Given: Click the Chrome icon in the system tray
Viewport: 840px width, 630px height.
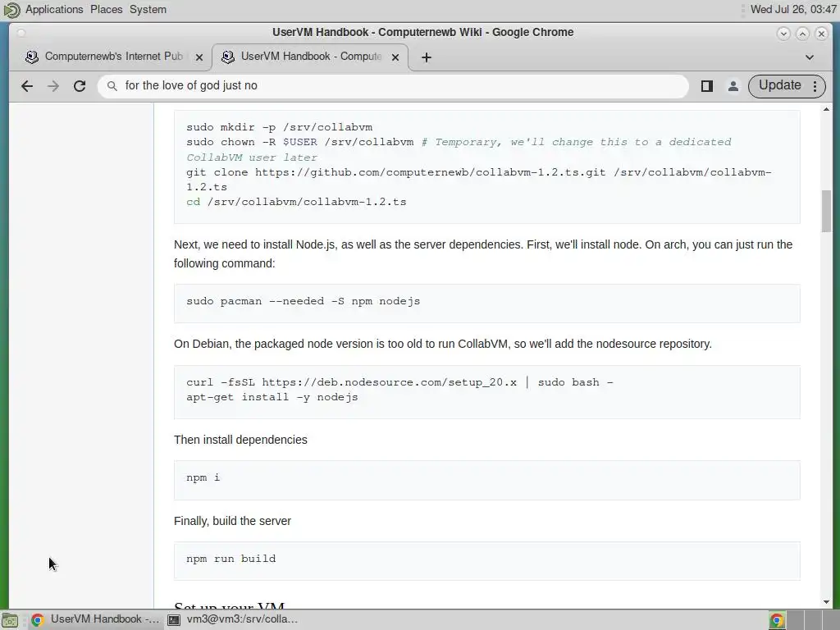Looking at the screenshot, I should (x=777, y=620).
